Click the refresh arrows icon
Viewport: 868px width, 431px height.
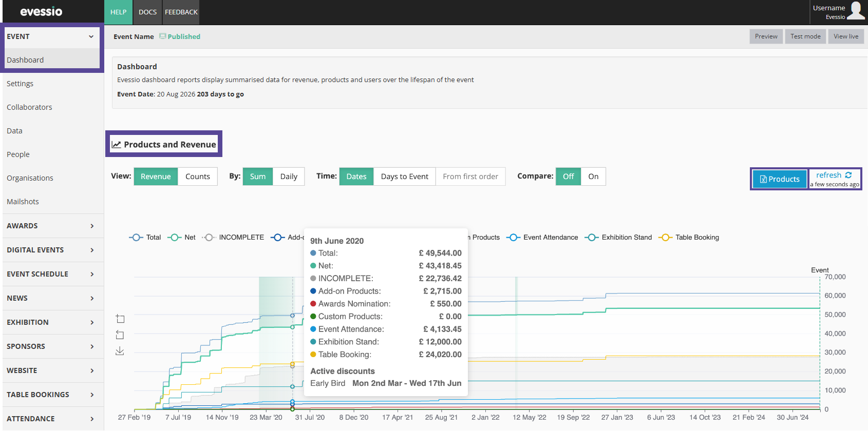tap(848, 175)
